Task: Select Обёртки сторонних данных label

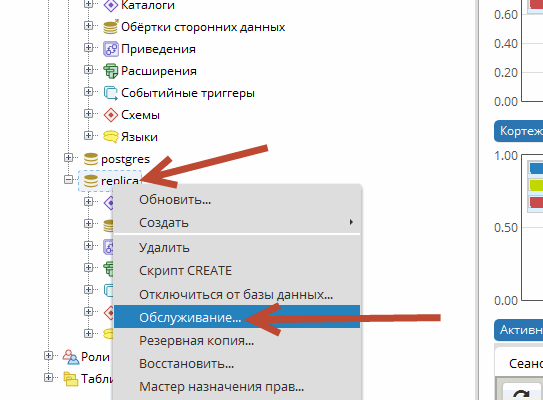Action: click(203, 27)
